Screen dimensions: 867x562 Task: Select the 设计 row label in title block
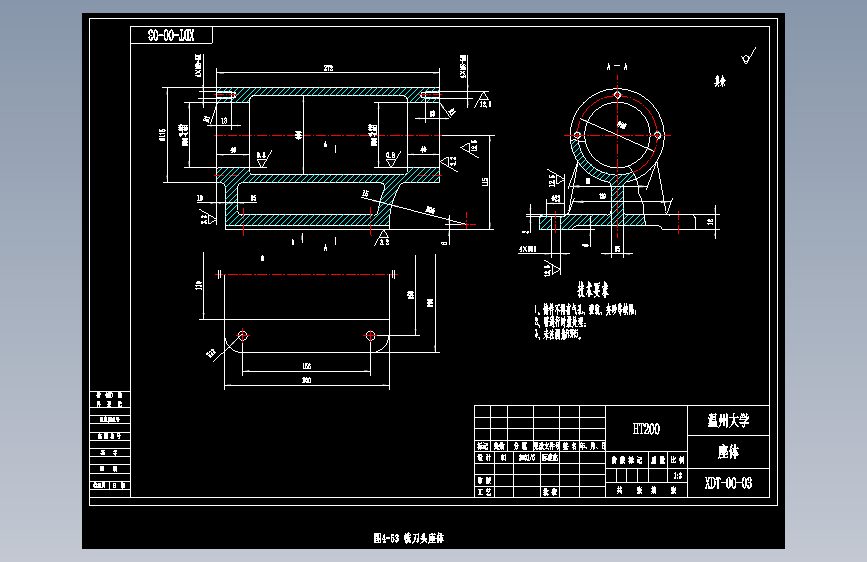(484, 458)
